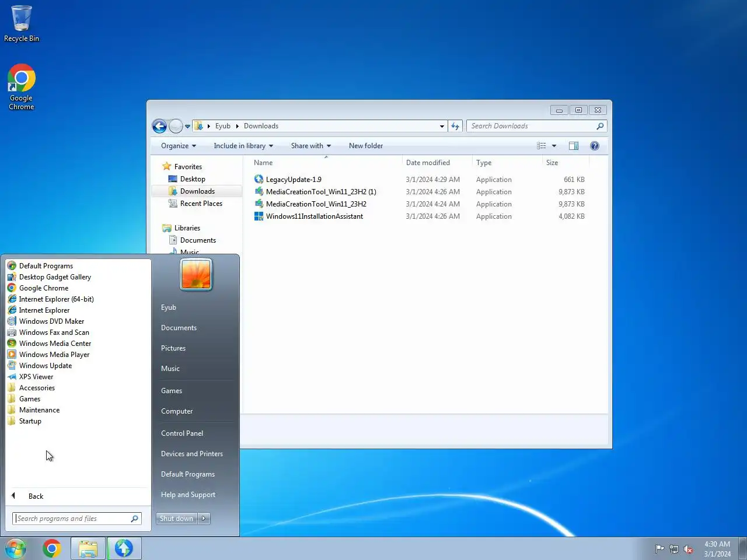The width and height of the screenshot is (747, 560).
Task: Select the LegacyUpdate-1.9 file icon
Action: (x=259, y=180)
